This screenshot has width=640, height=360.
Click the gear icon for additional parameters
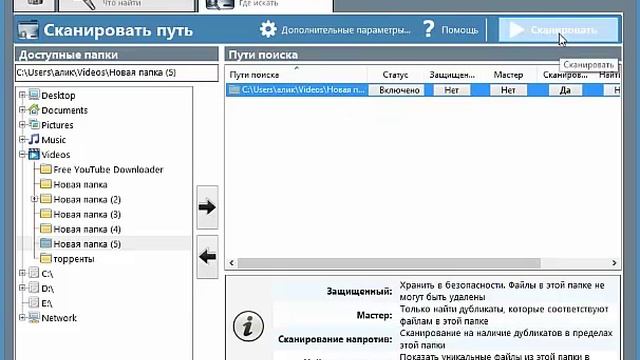268,29
